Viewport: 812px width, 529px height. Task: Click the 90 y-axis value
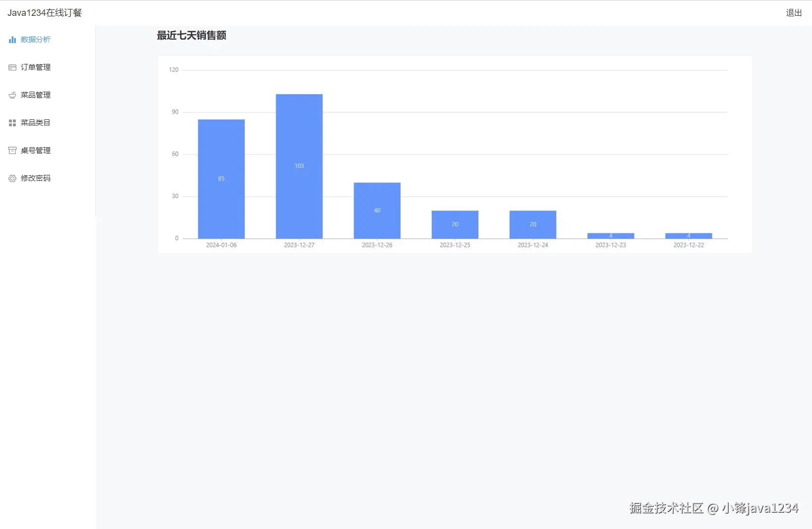(x=175, y=112)
